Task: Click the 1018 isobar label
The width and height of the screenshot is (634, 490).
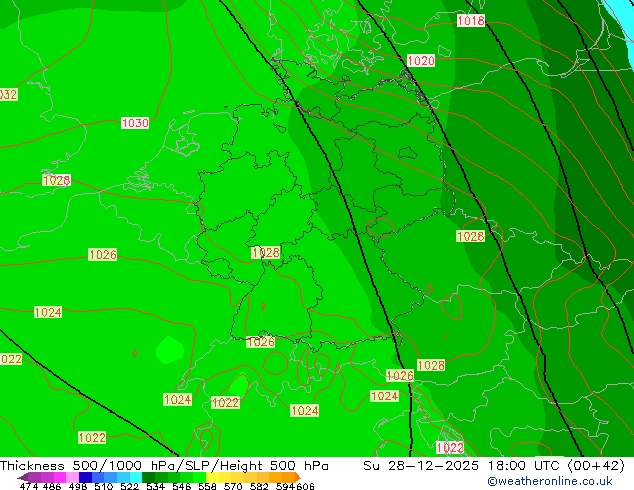Action: click(471, 20)
